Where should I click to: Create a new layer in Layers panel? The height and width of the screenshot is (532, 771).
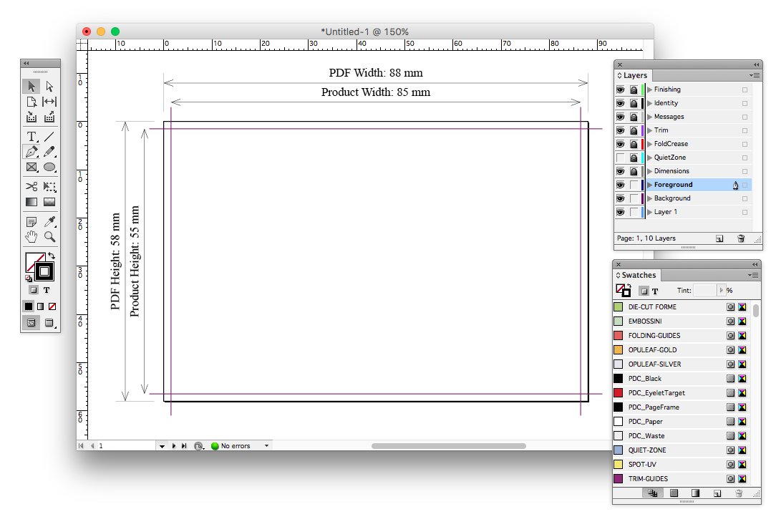tap(719, 238)
